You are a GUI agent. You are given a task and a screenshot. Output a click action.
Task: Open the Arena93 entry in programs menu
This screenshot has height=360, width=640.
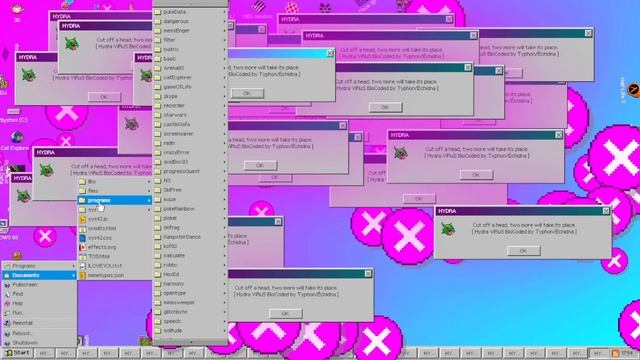coord(190,68)
